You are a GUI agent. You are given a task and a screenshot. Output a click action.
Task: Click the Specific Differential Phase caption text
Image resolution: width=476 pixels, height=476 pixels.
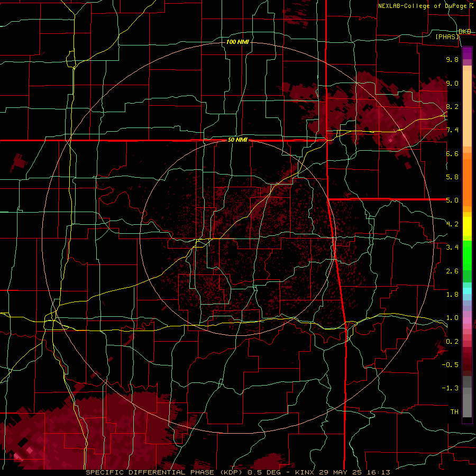(237, 472)
